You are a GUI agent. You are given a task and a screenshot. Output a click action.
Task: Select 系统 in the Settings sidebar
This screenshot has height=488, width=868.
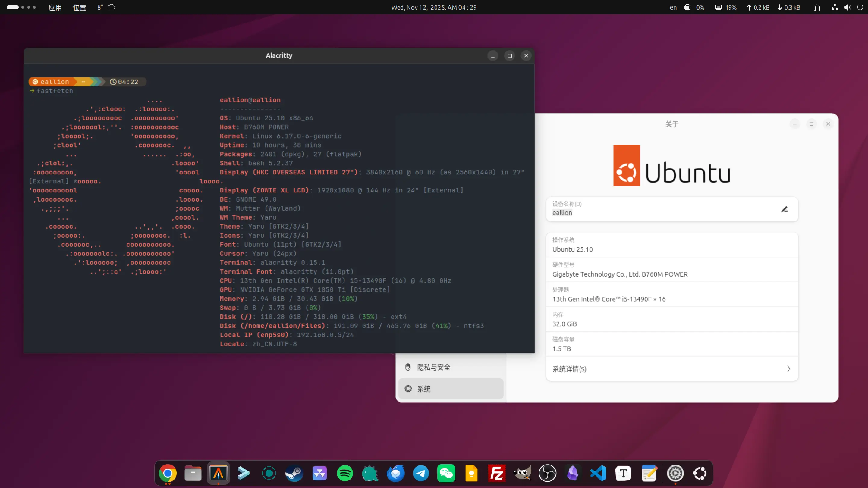pyautogui.click(x=424, y=389)
